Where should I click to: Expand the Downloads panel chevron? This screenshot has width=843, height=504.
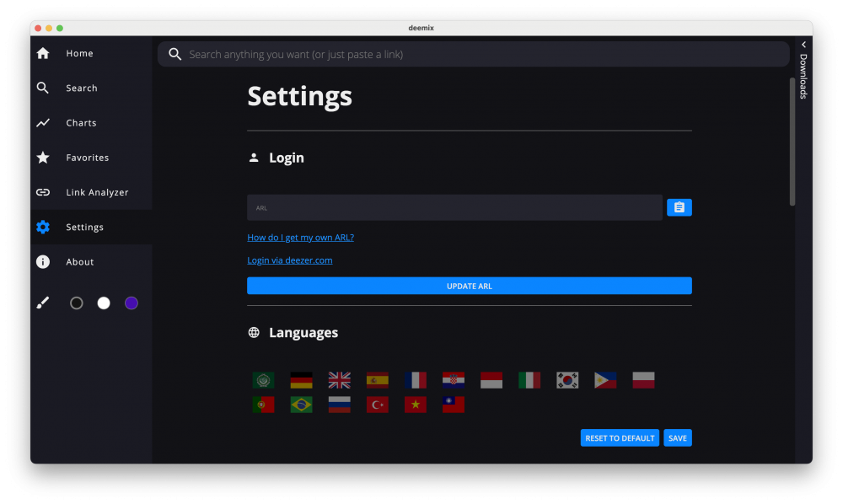[803, 45]
